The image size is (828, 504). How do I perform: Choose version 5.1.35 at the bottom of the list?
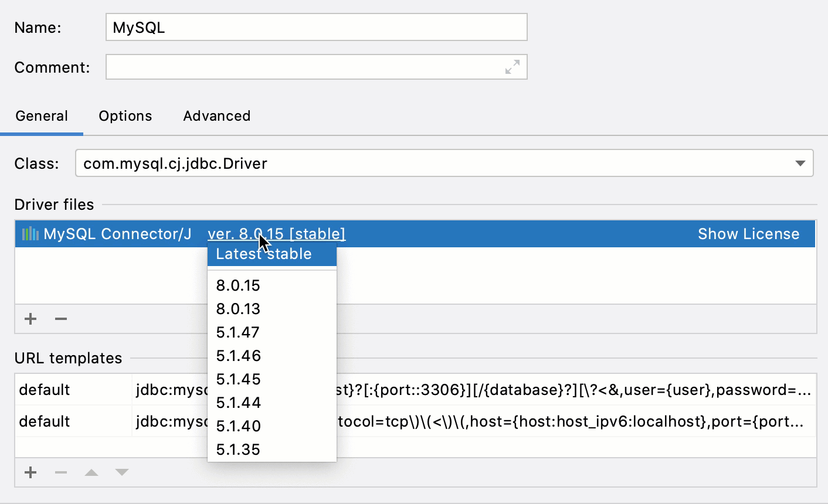[x=237, y=449]
